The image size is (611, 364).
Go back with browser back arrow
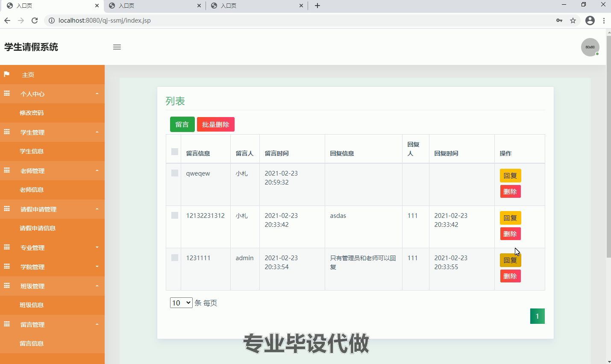[7, 21]
